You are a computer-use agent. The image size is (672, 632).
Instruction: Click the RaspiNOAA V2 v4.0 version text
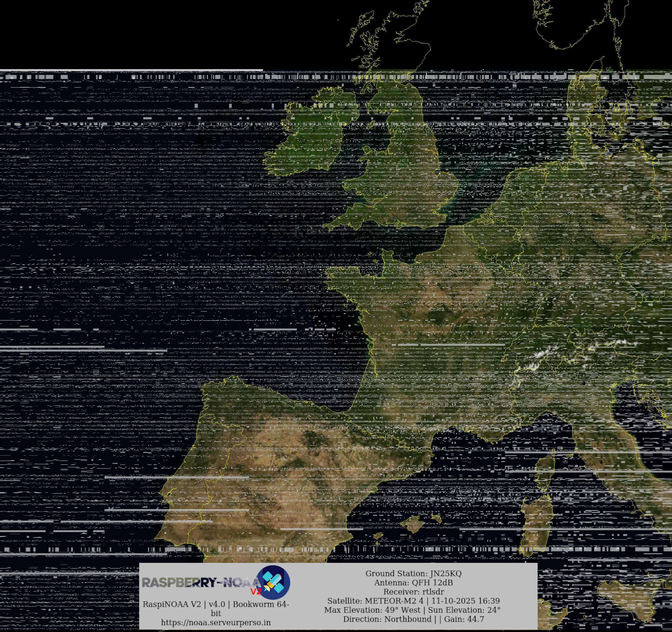(x=216, y=604)
